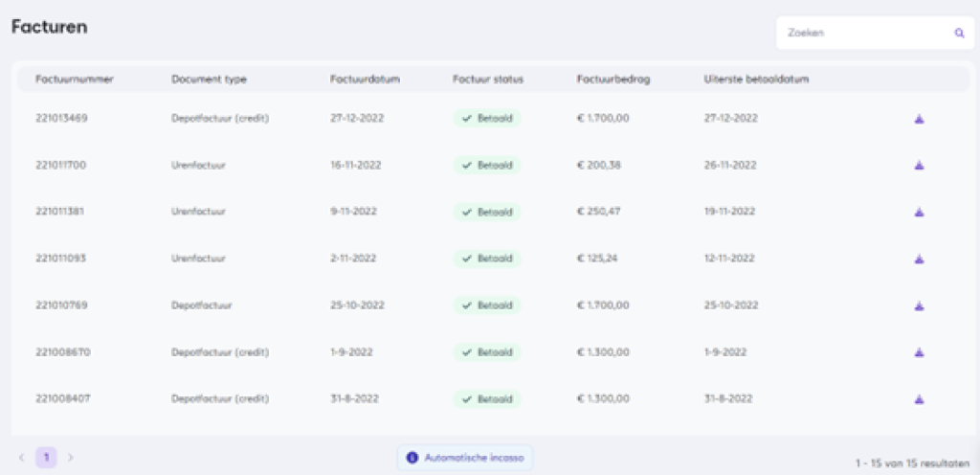Click the magnifier search icon
Screen dimensions: 980x475
959,33
